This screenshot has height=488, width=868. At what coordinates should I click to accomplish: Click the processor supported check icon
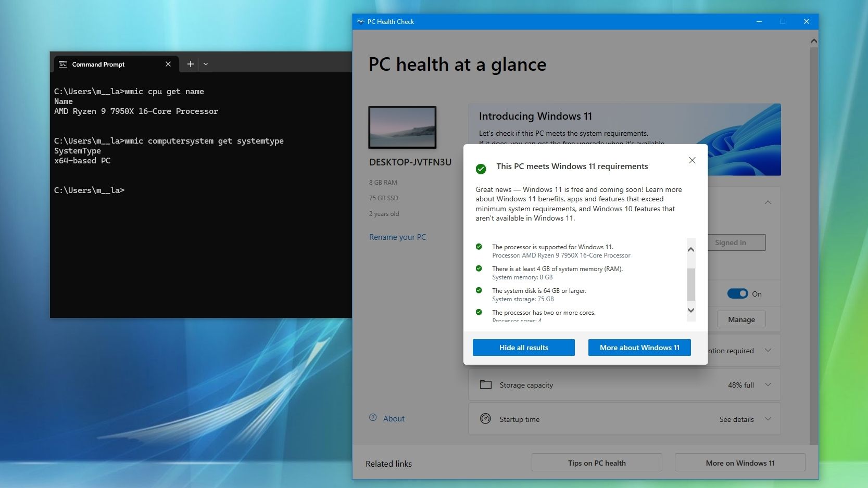[x=479, y=247]
